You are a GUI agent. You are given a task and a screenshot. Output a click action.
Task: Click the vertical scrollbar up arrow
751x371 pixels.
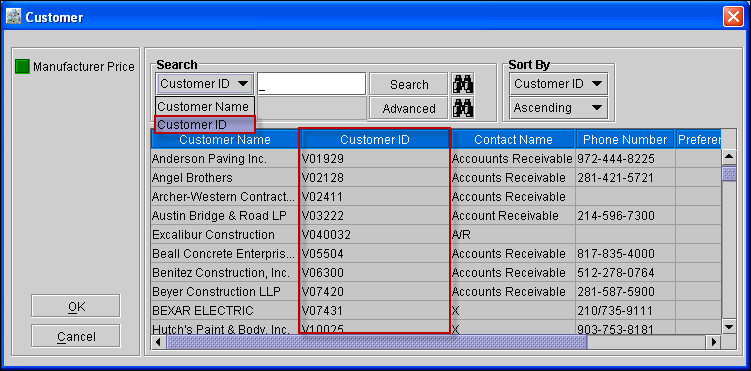[728, 157]
